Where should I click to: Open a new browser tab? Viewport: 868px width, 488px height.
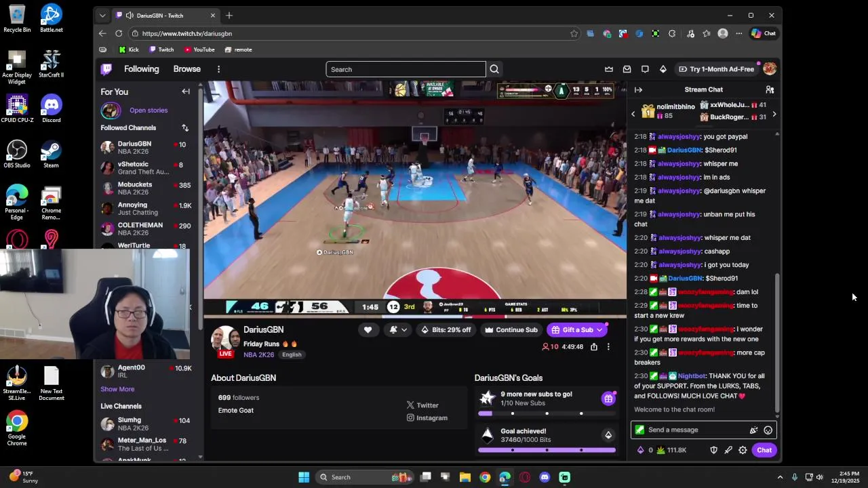pyautogui.click(x=229, y=15)
